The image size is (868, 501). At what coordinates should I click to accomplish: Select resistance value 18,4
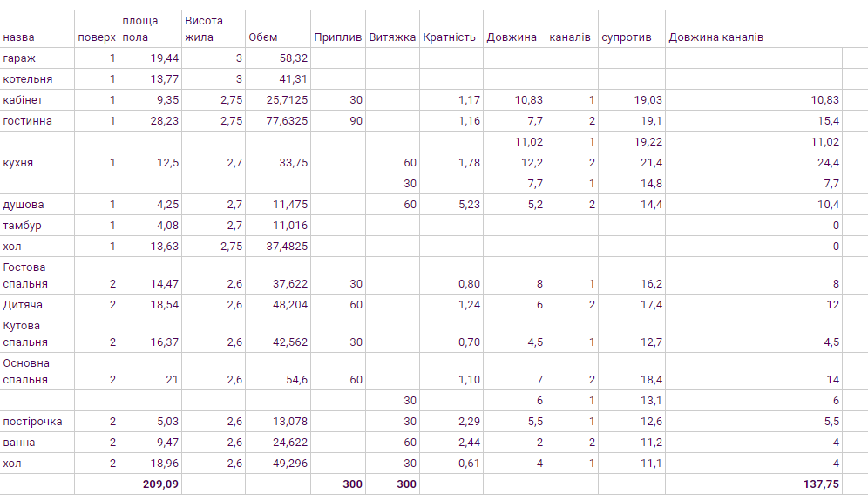pyautogui.click(x=632, y=371)
